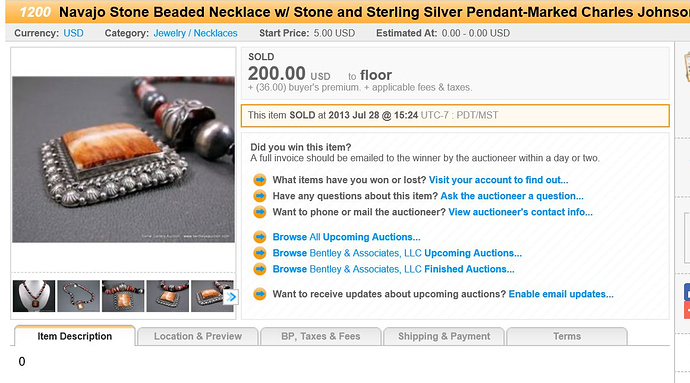
Task: Open the Shipping & Payment tab
Action: tap(444, 336)
